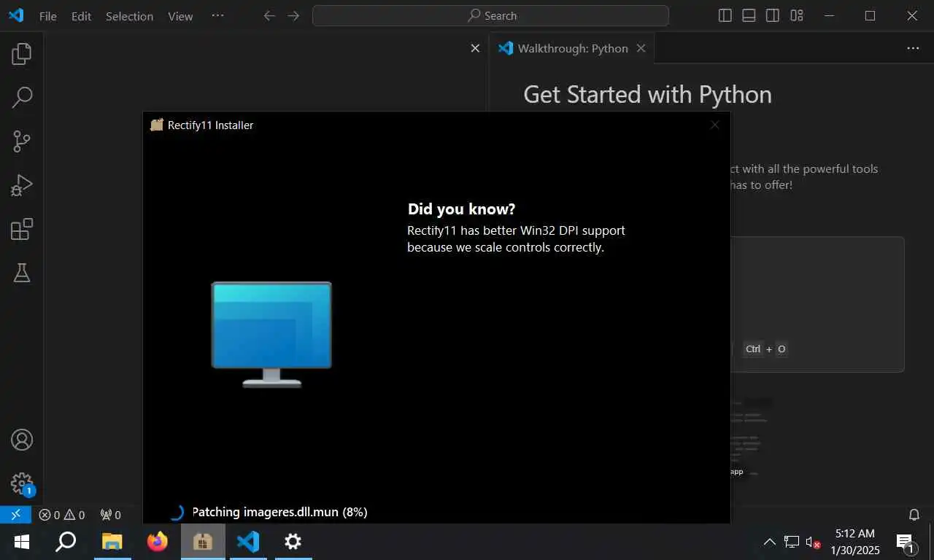934x560 pixels.
Task: Open the Edit menu
Action: (x=81, y=16)
